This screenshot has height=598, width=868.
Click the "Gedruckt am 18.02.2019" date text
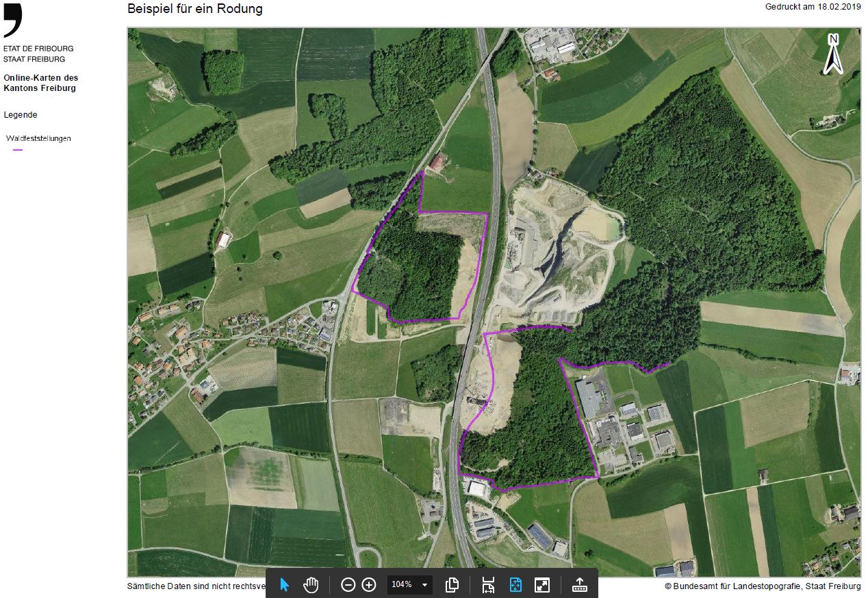point(813,7)
